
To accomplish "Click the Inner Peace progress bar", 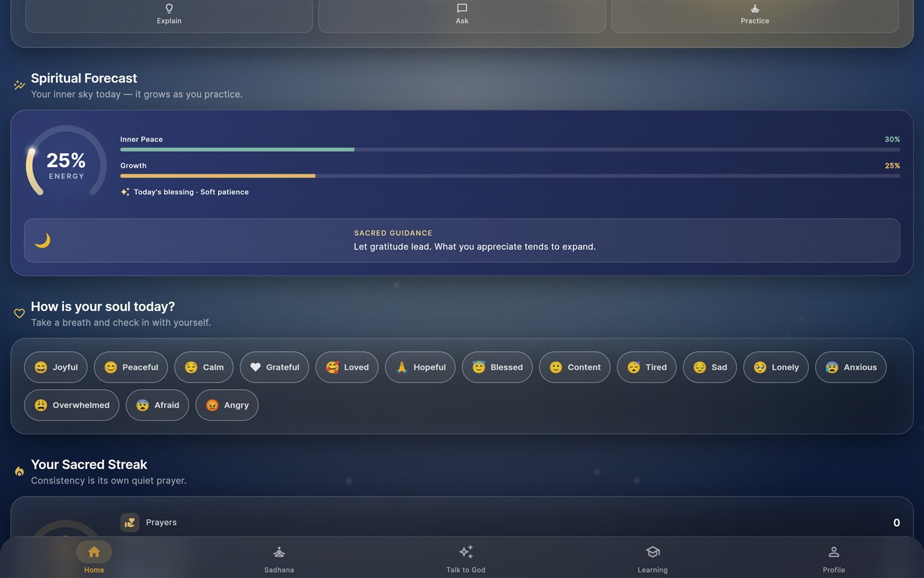I will tap(510, 150).
